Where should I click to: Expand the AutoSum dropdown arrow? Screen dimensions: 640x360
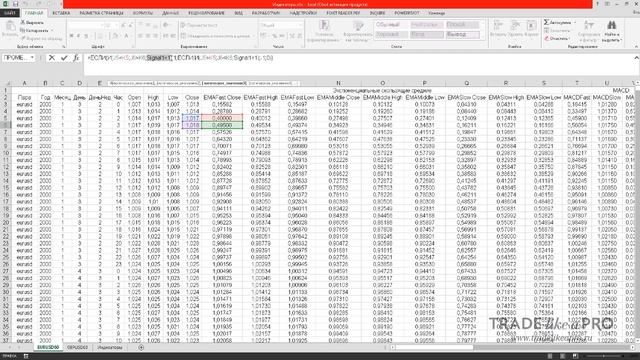(575, 22)
